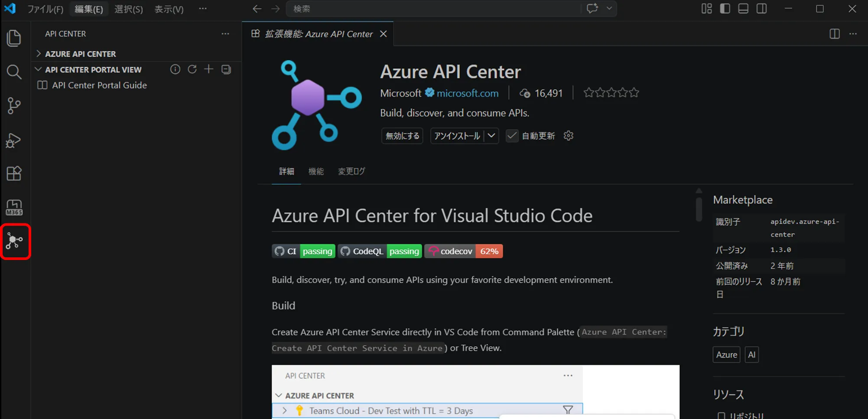
Task: Open the Extensions view icon
Action: tap(14, 174)
